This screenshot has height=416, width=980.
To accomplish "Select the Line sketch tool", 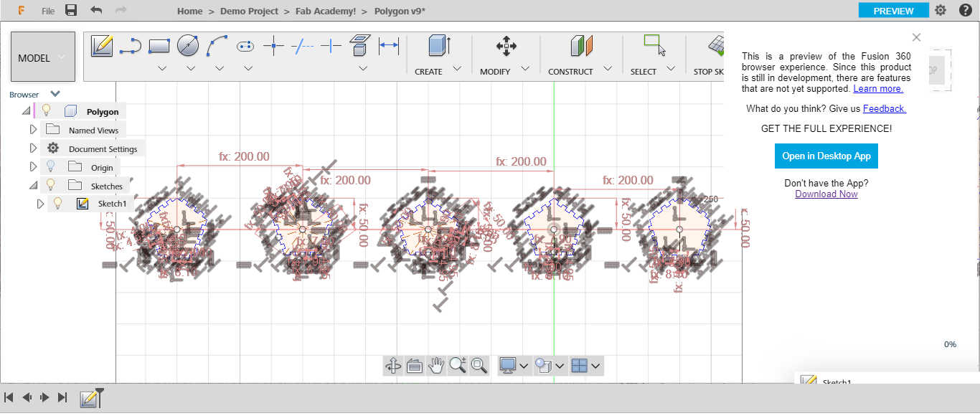I will [x=131, y=47].
